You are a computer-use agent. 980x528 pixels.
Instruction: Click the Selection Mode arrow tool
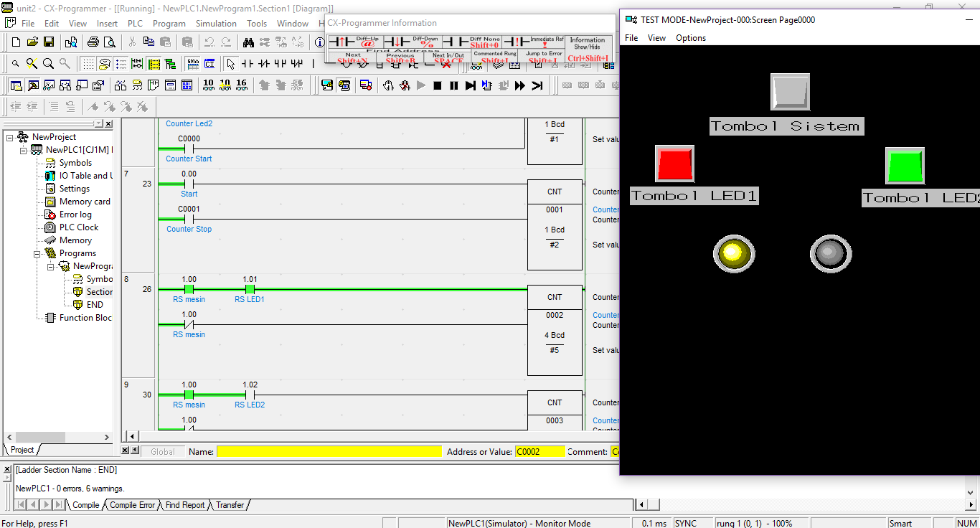230,64
